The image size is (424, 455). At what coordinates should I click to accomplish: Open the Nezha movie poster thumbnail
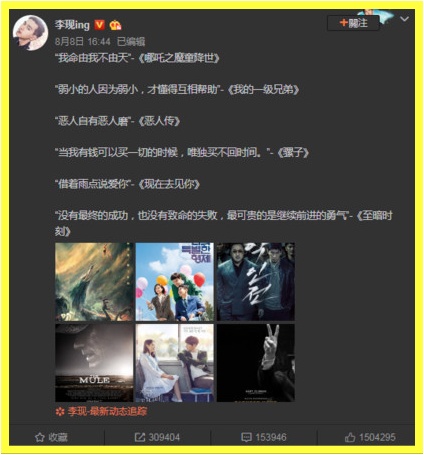tap(94, 282)
